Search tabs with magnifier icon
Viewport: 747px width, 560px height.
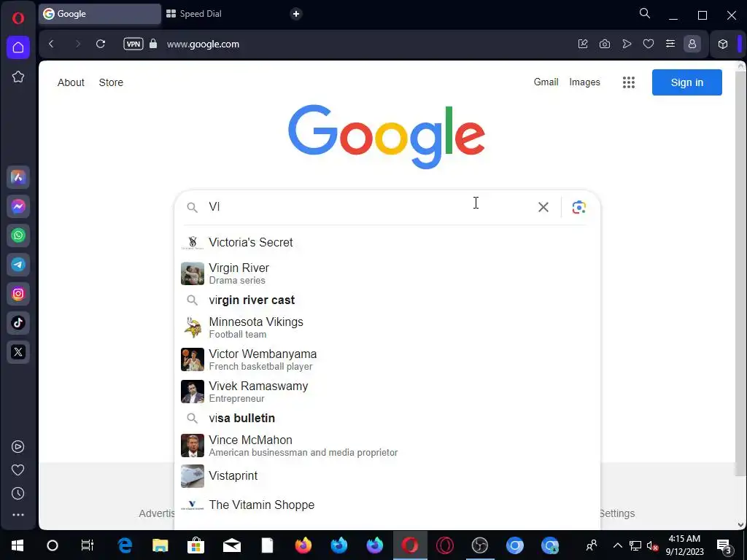click(x=645, y=13)
